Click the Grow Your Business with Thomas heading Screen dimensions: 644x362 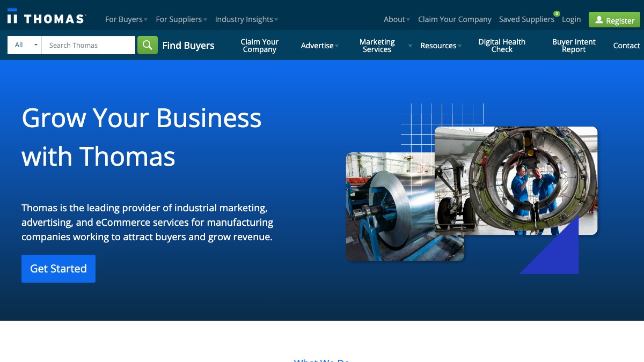tap(142, 137)
